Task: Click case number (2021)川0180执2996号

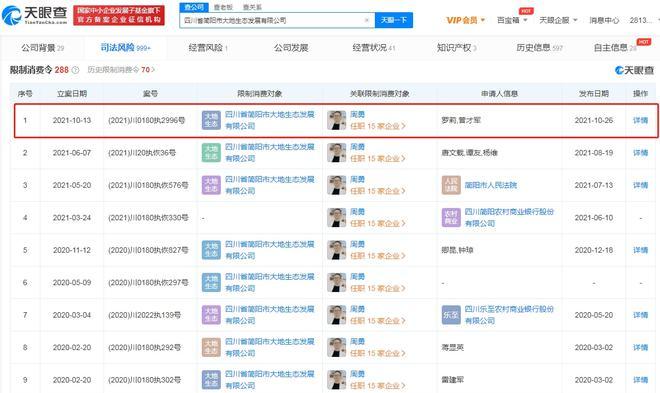Action: (x=146, y=120)
